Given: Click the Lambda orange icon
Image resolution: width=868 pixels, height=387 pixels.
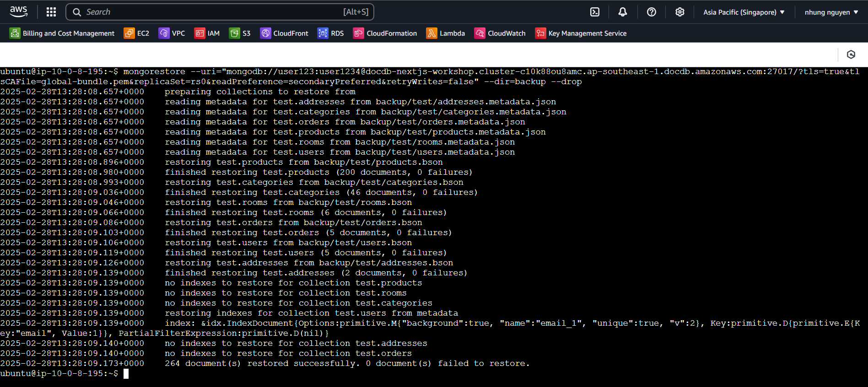Looking at the screenshot, I should 431,33.
